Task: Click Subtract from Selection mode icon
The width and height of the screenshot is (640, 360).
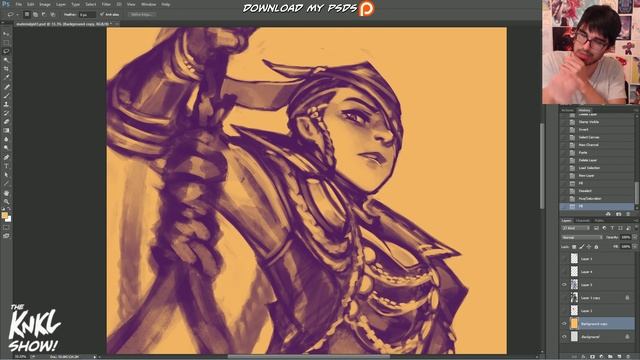Action: (x=44, y=14)
